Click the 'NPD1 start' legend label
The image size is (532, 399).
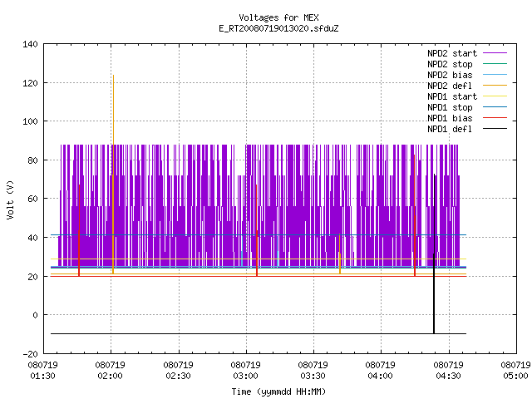click(x=452, y=96)
